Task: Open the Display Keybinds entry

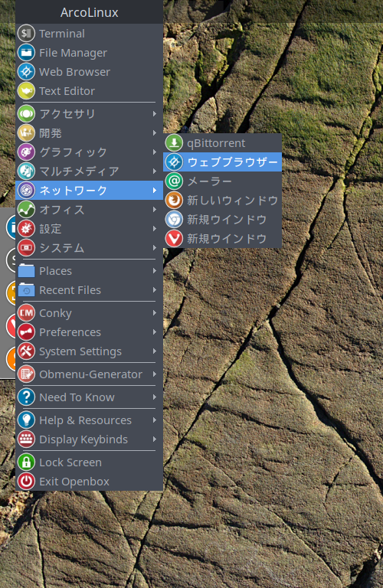Action: [x=90, y=439]
